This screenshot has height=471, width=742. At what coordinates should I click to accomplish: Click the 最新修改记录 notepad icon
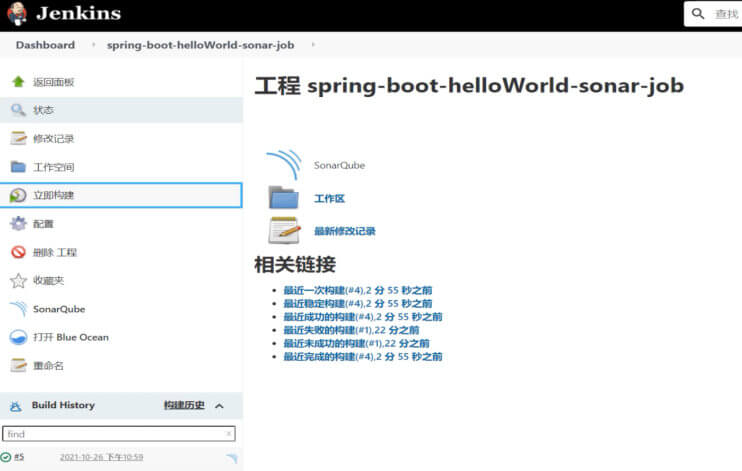coord(284,231)
